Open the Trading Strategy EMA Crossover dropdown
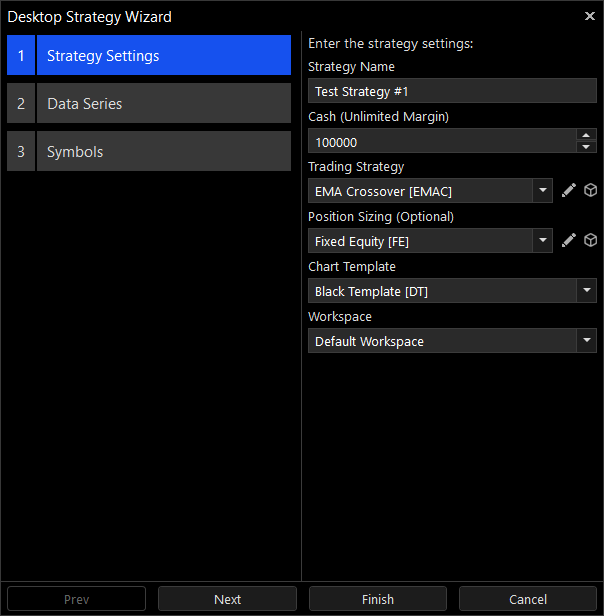604x616 pixels. 542,191
